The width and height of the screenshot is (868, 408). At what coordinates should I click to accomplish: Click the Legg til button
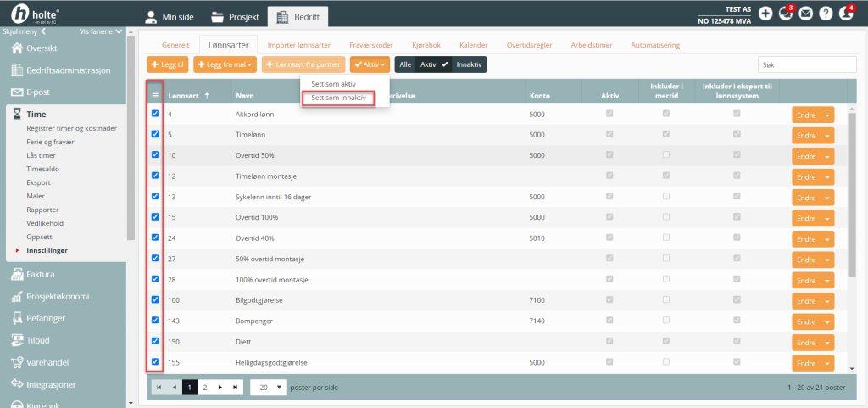coord(167,64)
